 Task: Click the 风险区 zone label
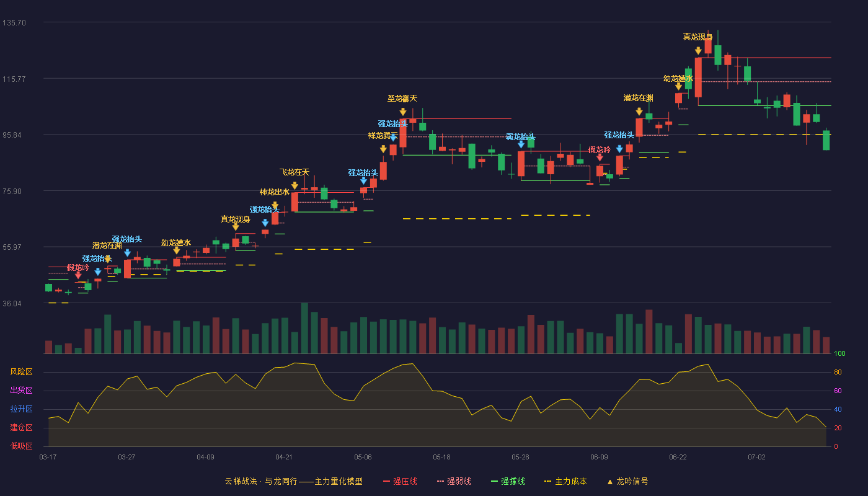pos(21,372)
